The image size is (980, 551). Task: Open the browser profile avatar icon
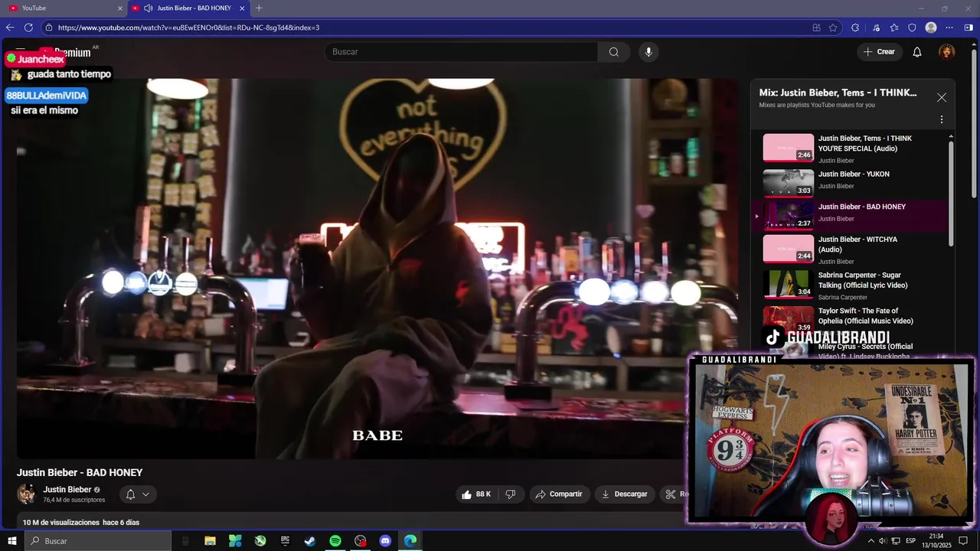pos(931,28)
